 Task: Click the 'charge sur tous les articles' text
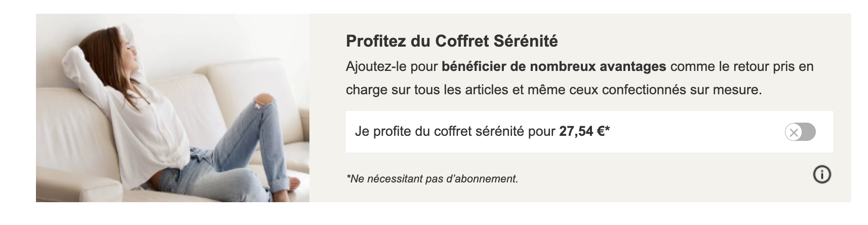click(427, 90)
